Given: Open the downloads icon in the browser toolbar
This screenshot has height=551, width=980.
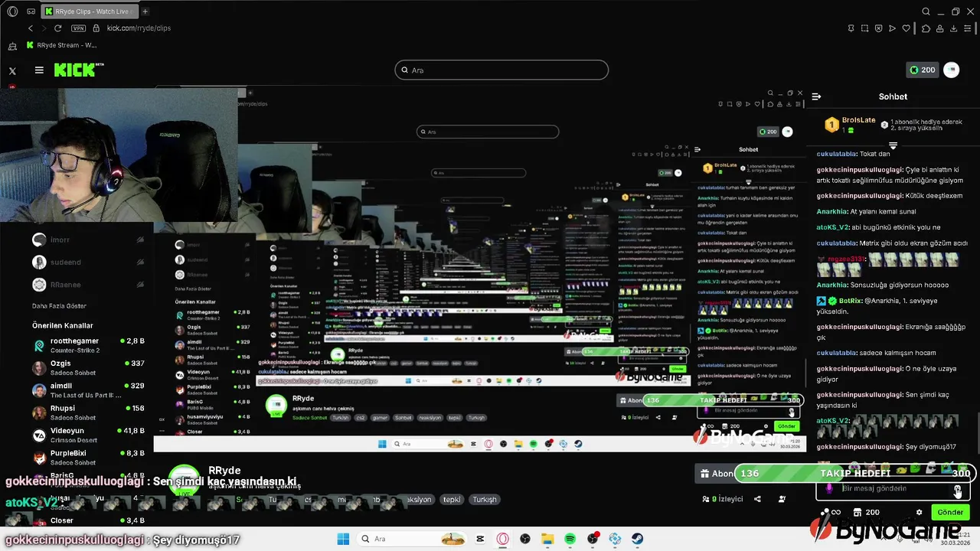Looking at the screenshot, I should (954, 28).
